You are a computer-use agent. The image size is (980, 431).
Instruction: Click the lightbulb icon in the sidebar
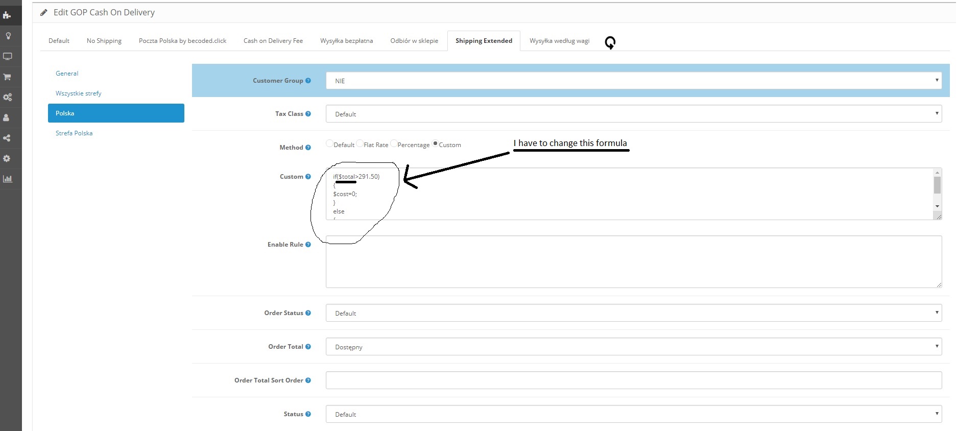[8, 36]
